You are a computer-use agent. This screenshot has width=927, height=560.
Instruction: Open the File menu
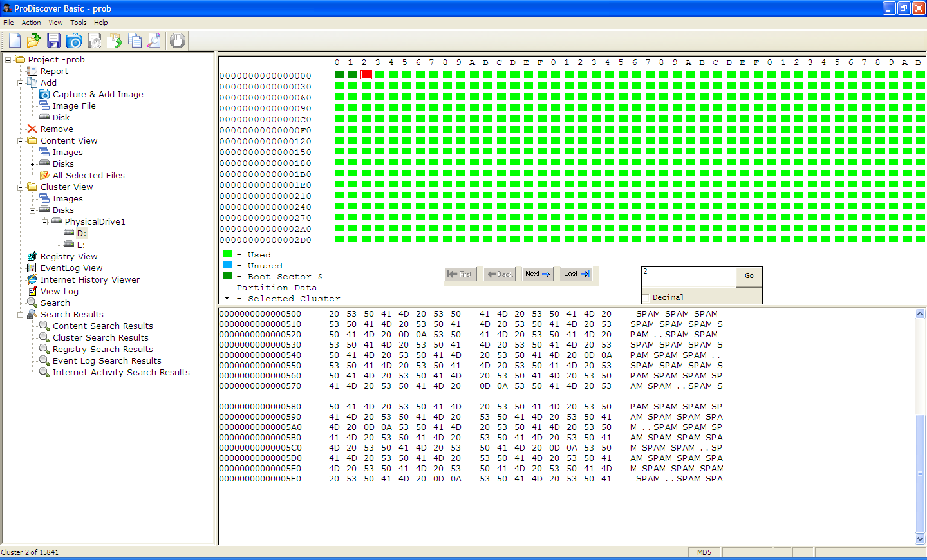click(8, 23)
